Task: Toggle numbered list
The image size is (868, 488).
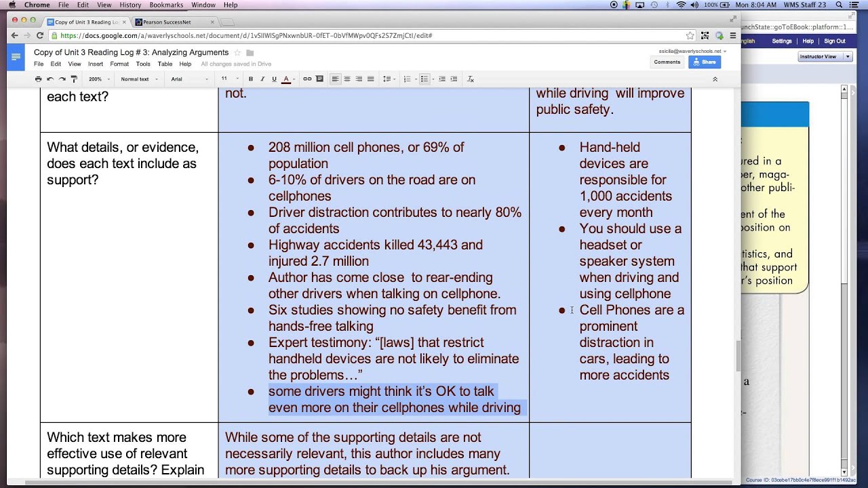Action: point(406,79)
